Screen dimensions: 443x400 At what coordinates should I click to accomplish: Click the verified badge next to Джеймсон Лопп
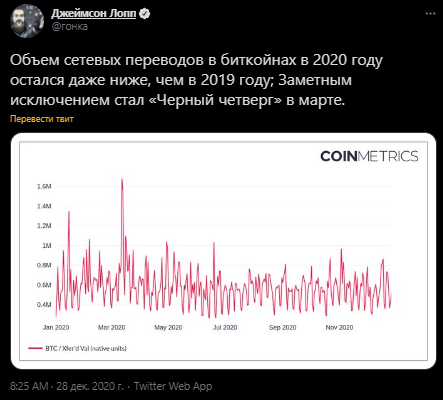[145, 14]
